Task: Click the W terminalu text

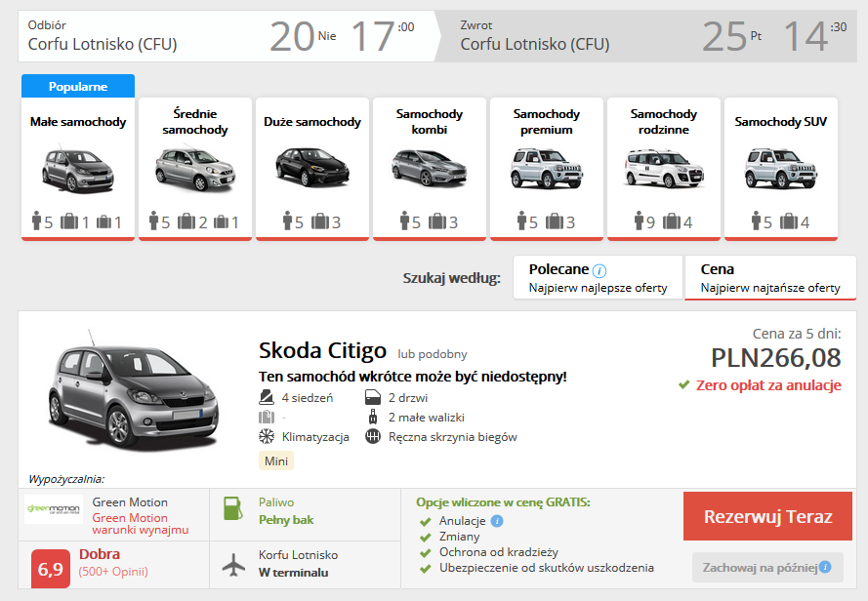Action: click(293, 573)
